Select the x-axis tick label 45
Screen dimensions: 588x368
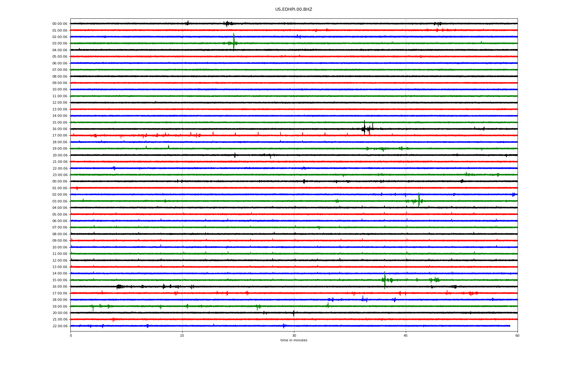pos(406,335)
